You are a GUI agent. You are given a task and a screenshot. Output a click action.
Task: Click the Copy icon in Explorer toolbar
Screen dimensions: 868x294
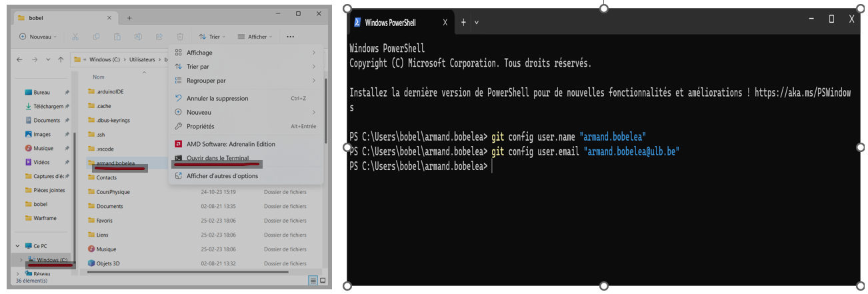97,37
